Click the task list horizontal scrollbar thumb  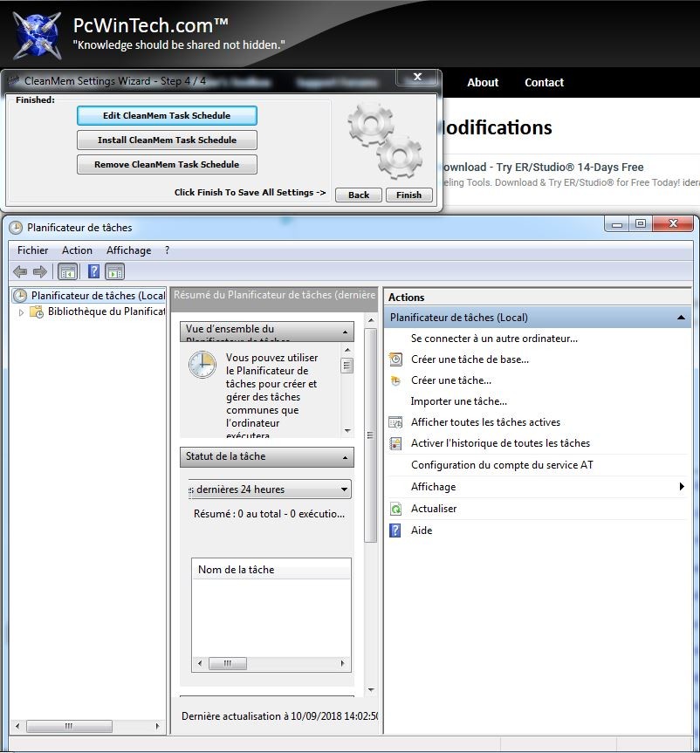tap(228, 663)
